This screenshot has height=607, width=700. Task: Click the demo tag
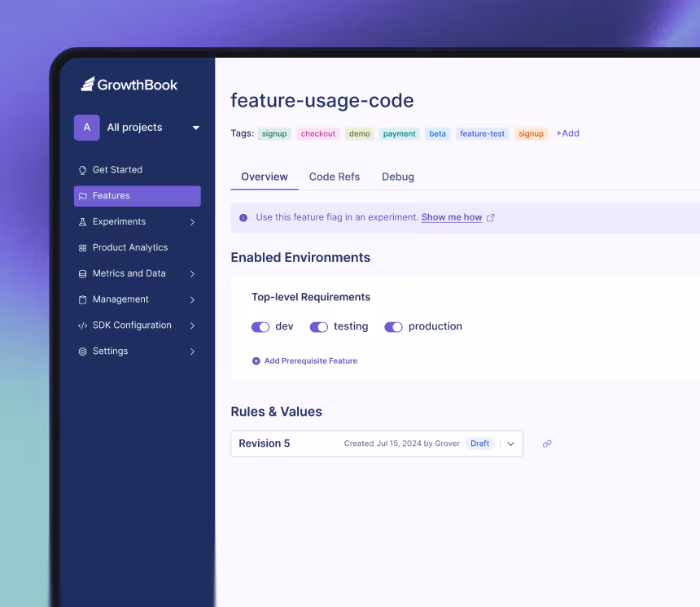coord(360,134)
